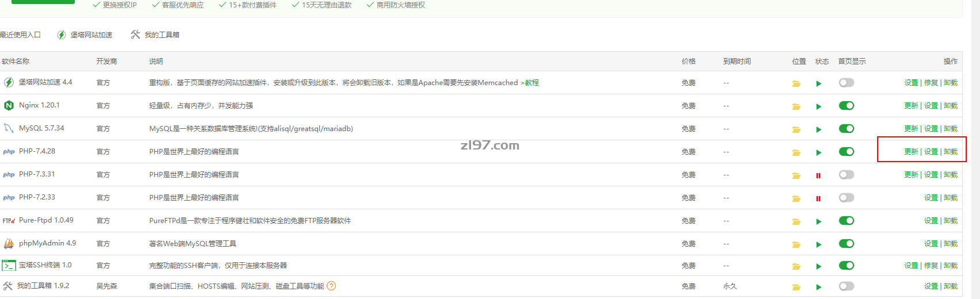Viewport: 980px width, 299px height.
Task: Click 设置 for phpMyAdmin 4.9
Action: (931, 244)
